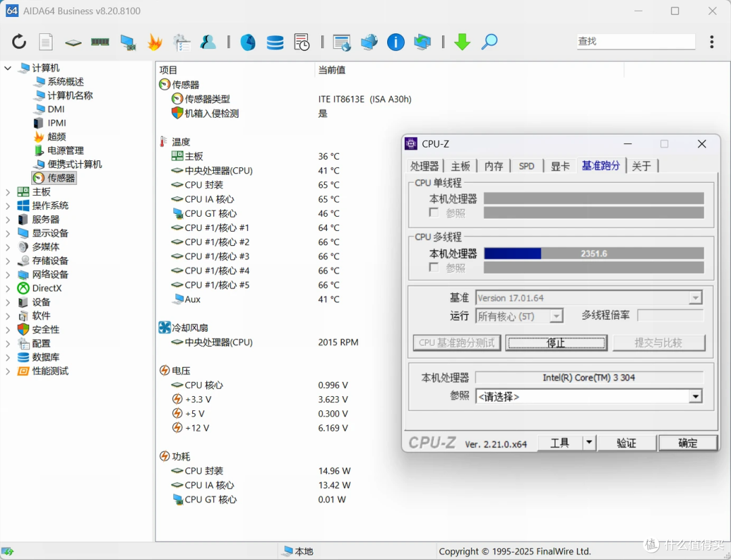731x560 pixels.
Task: Collapse the 计算机 tree node
Action: tap(7, 68)
